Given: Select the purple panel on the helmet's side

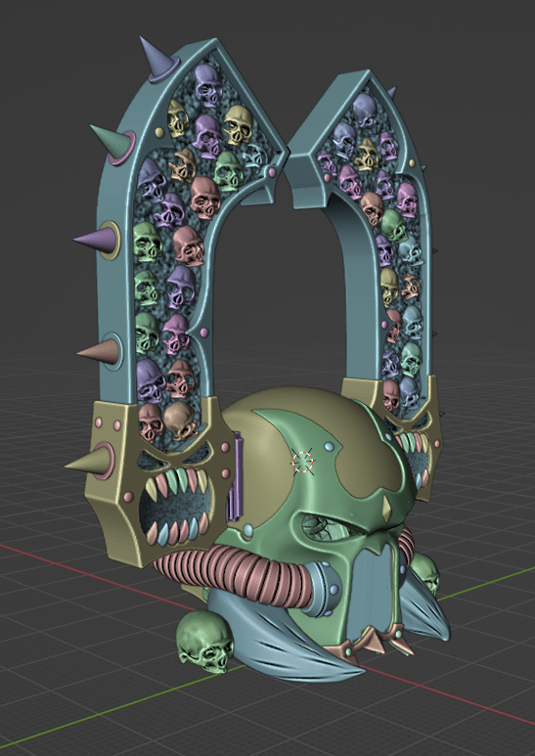Looking at the screenshot, I should [237, 476].
